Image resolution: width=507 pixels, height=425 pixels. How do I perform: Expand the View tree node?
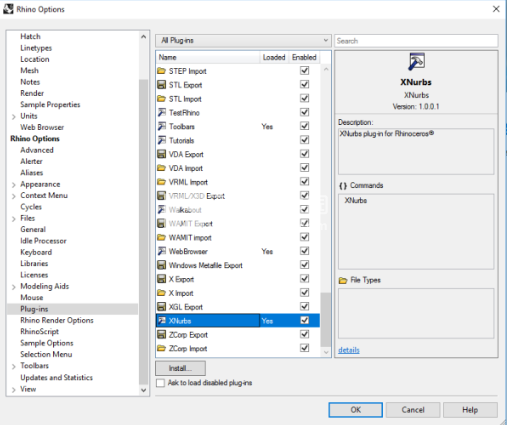[x=14, y=390]
